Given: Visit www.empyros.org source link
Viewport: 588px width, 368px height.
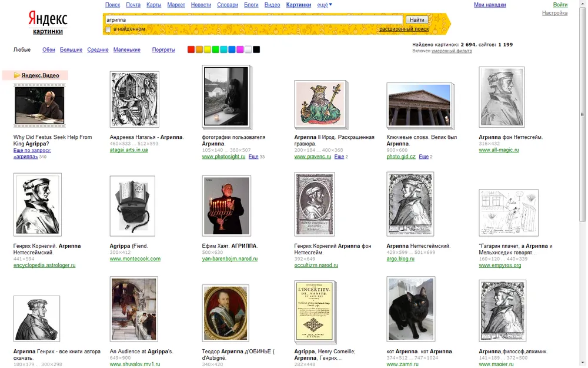Looking at the screenshot, I should tap(500, 266).
